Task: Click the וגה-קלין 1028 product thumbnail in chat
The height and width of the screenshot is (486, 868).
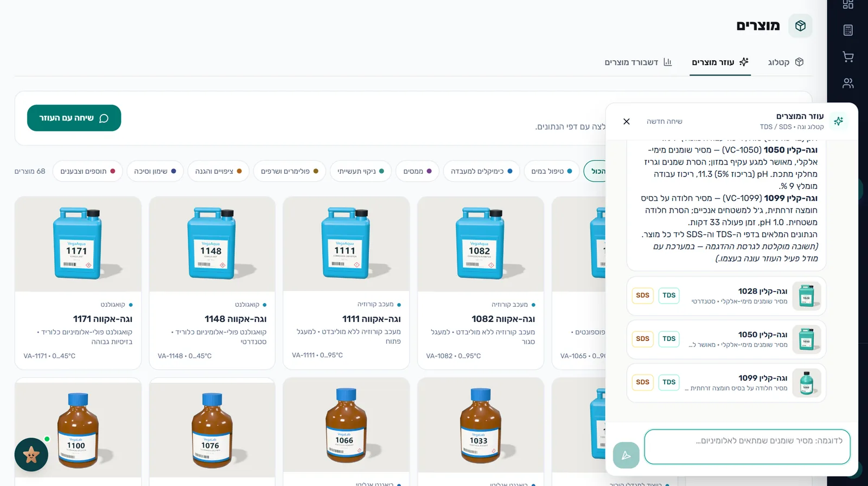Action: click(806, 296)
